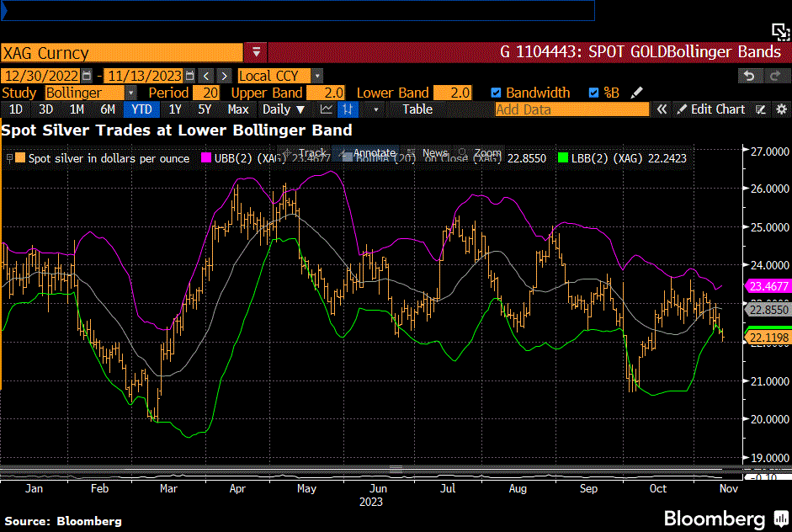
Task: Click Track in the chart toolbar
Action: [x=306, y=153]
